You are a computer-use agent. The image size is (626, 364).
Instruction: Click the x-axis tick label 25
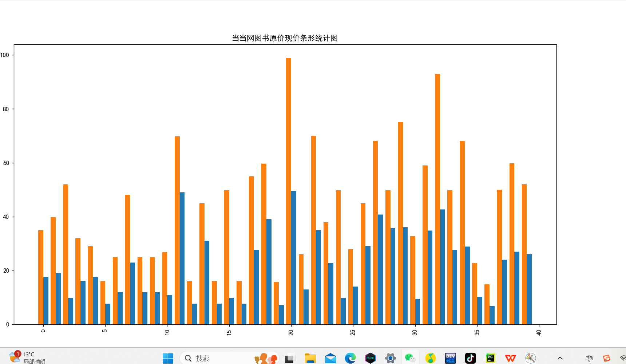[x=353, y=332]
